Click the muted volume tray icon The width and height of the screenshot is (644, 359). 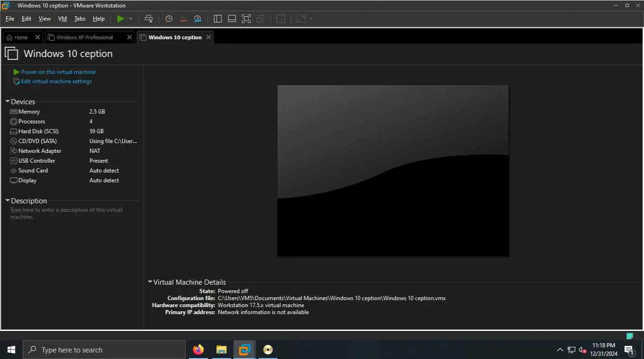(583, 350)
